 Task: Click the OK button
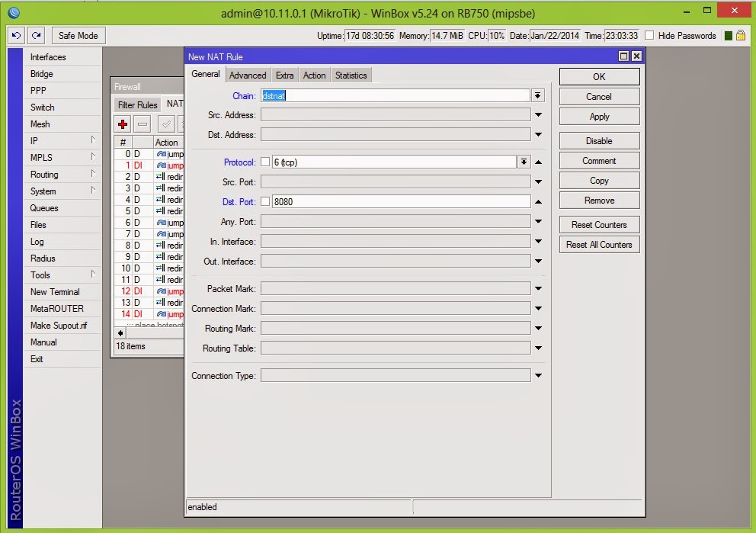coord(599,77)
